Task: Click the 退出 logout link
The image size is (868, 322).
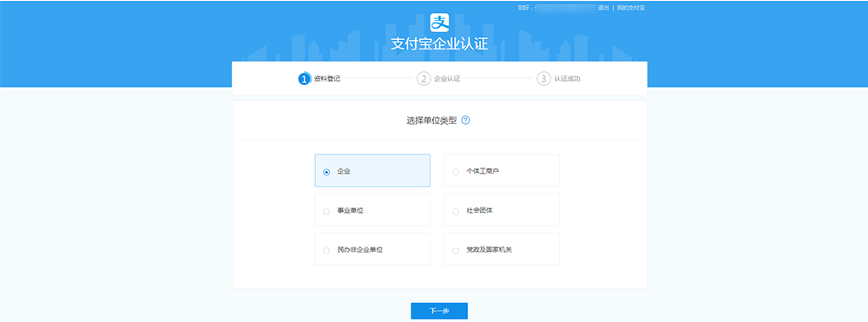Action: click(x=603, y=8)
